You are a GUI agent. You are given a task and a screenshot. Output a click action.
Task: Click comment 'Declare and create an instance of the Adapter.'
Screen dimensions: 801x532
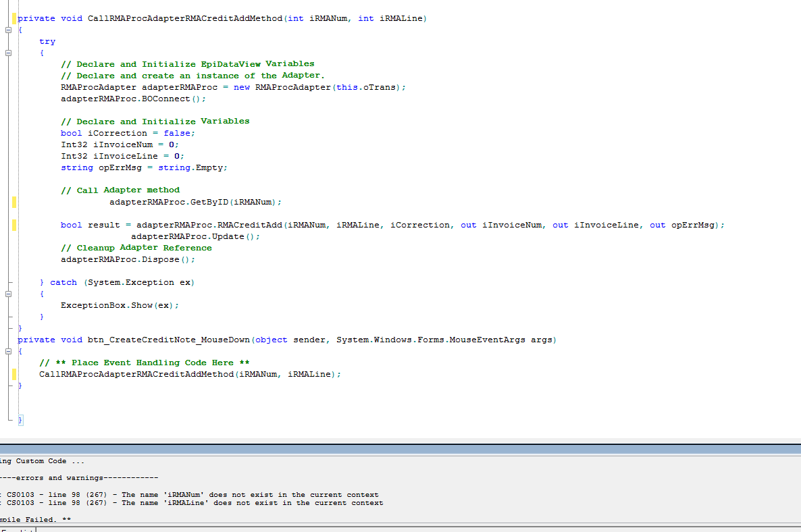(x=192, y=76)
